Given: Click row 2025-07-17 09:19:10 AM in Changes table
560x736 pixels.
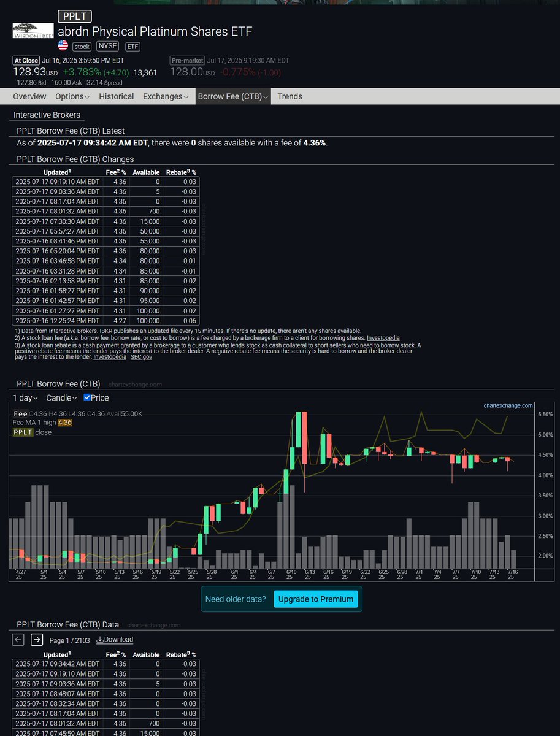Looking at the screenshot, I should pos(106,182).
